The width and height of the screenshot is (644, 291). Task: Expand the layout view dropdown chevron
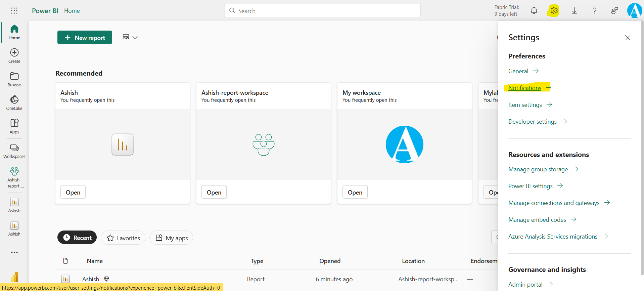(x=135, y=37)
